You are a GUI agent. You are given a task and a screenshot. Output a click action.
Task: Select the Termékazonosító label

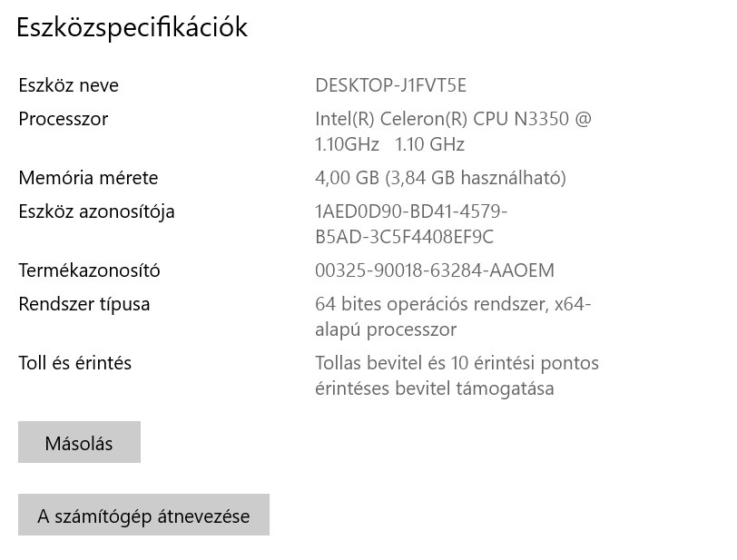coord(89,270)
